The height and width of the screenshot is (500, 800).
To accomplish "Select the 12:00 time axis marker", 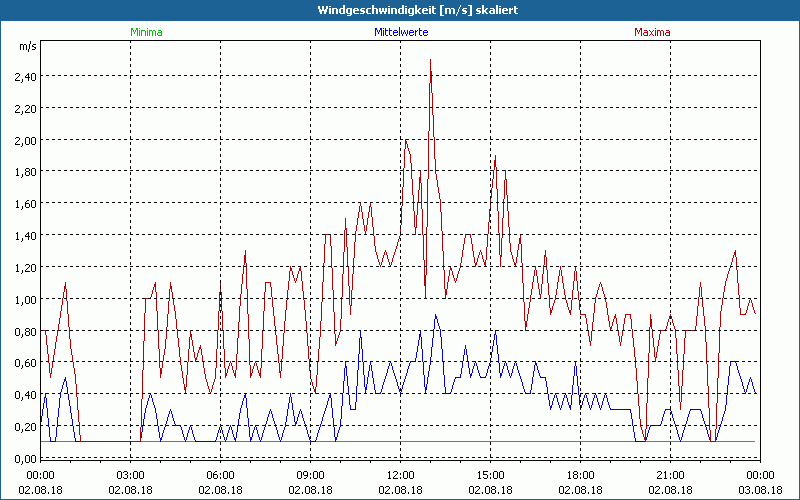I will pyautogui.click(x=400, y=475).
